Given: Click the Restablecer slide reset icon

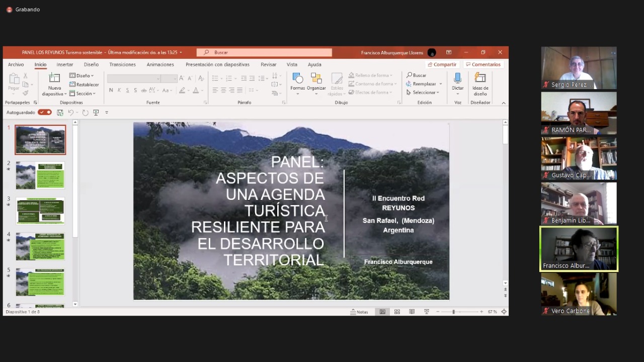Looking at the screenshot, I should (72, 85).
